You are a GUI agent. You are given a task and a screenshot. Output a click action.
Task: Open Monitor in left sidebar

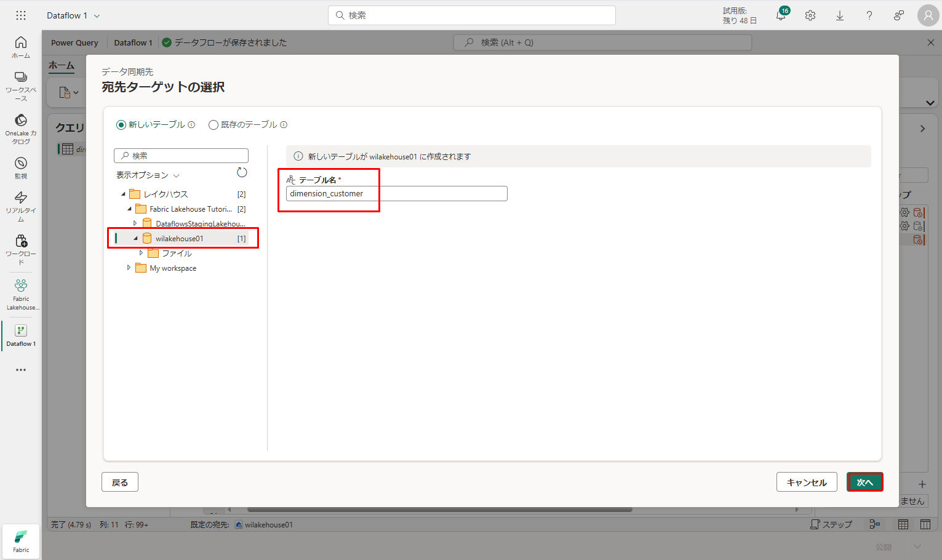coord(21,167)
